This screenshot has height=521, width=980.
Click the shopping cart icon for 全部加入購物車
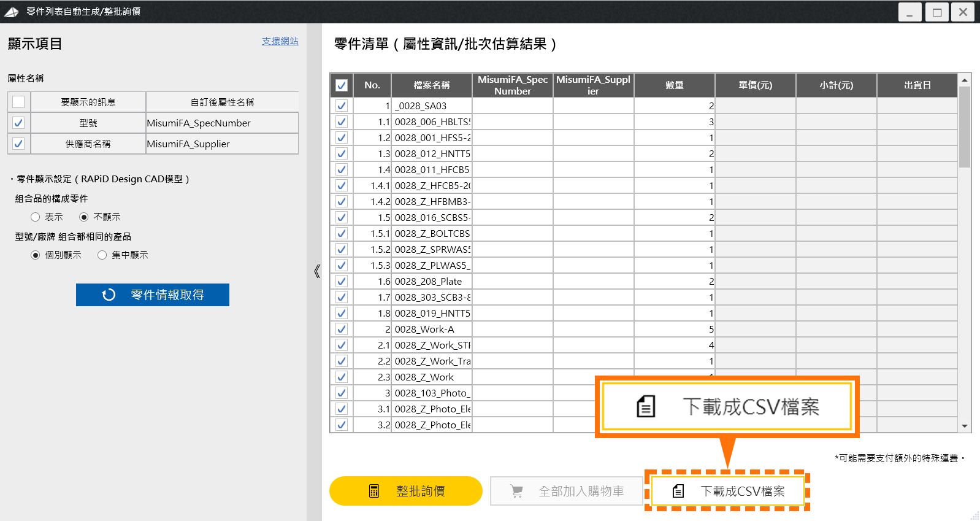[517, 491]
